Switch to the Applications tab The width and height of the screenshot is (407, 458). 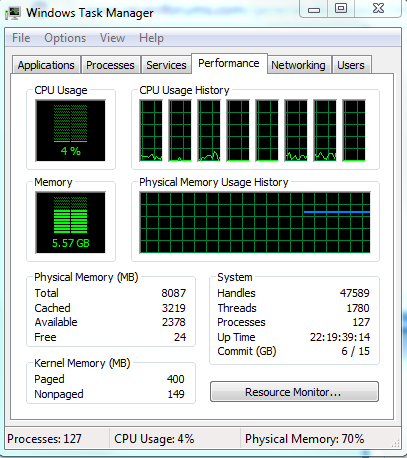click(46, 65)
